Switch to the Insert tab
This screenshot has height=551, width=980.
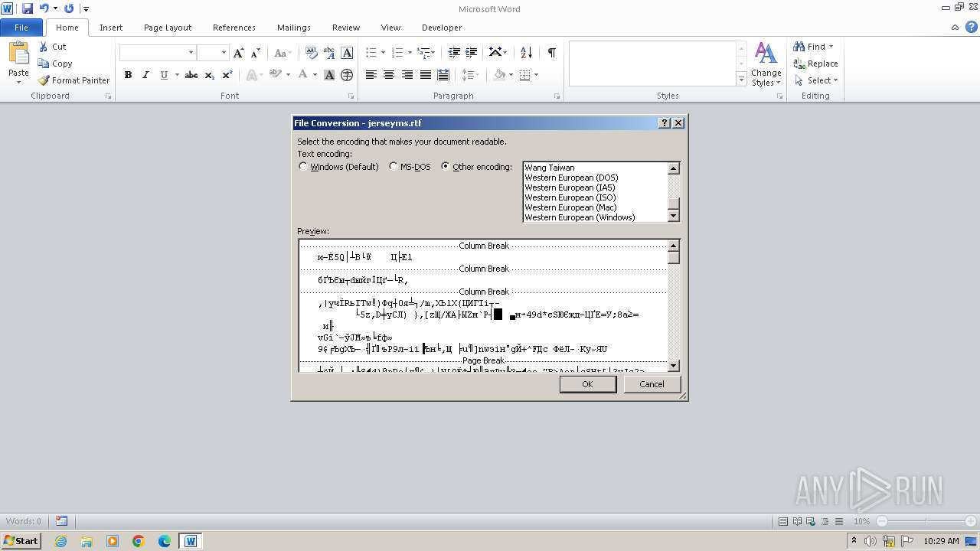(x=111, y=28)
